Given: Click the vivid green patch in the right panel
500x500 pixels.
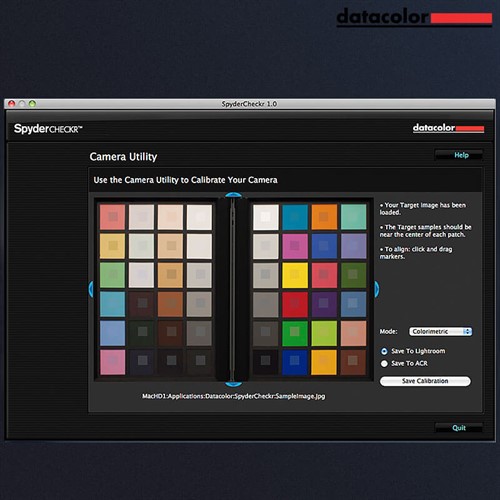Looking at the screenshot, I should pos(295,333).
